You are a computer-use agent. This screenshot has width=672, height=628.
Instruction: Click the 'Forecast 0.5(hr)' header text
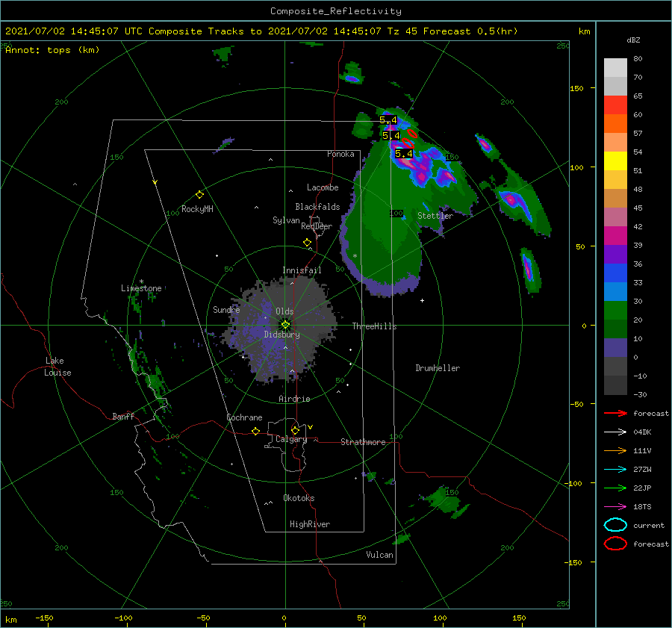coord(470,31)
